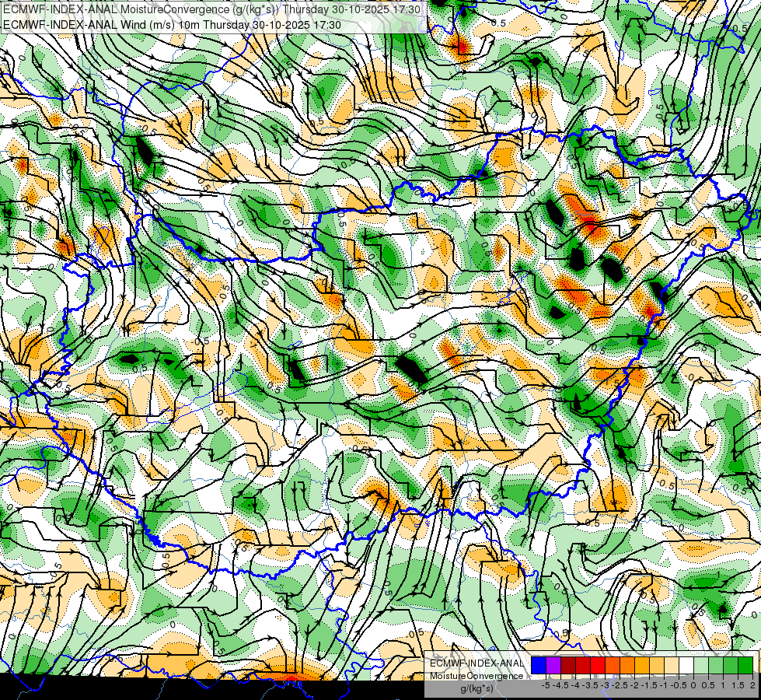The image size is (761, 700).
Task: Select the palest green legend swatch
Action: 701,665
